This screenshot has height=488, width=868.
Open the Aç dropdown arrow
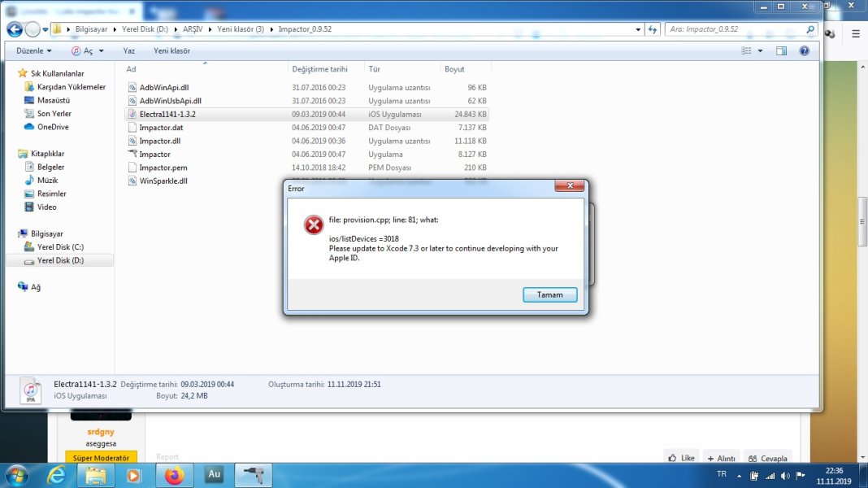(101, 50)
